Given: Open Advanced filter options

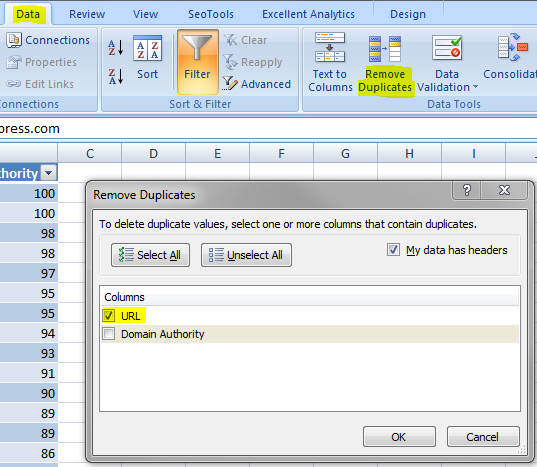Looking at the screenshot, I should [x=256, y=84].
